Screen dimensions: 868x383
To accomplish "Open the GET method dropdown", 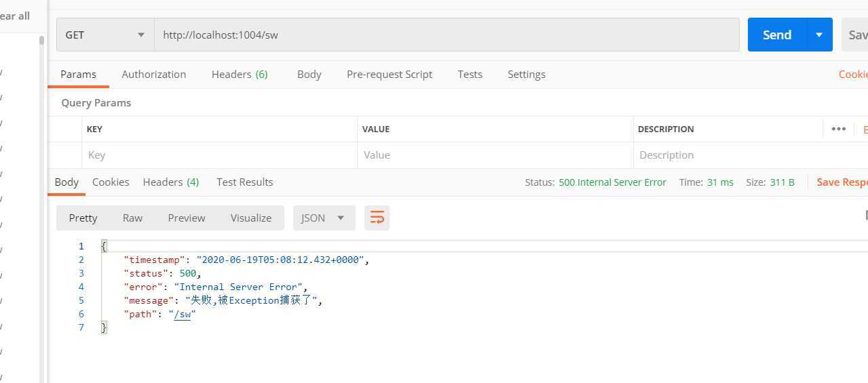I will (x=105, y=35).
